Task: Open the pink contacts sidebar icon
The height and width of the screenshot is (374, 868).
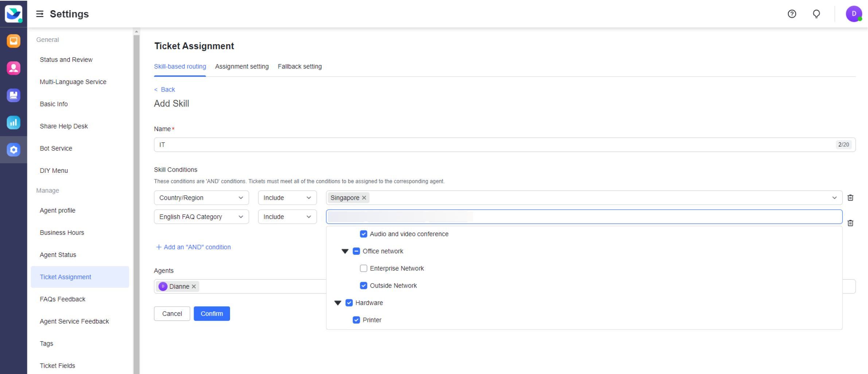Action: pyautogui.click(x=13, y=68)
